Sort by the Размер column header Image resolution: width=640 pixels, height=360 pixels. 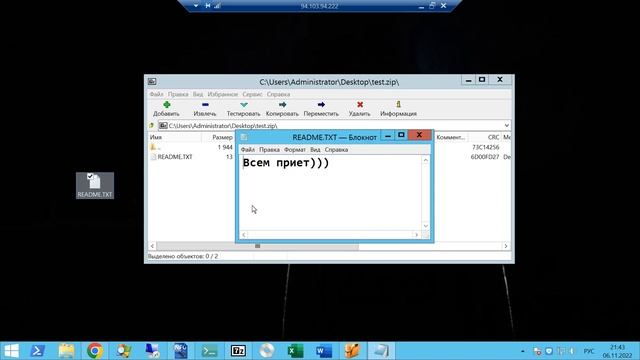click(x=218, y=138)
